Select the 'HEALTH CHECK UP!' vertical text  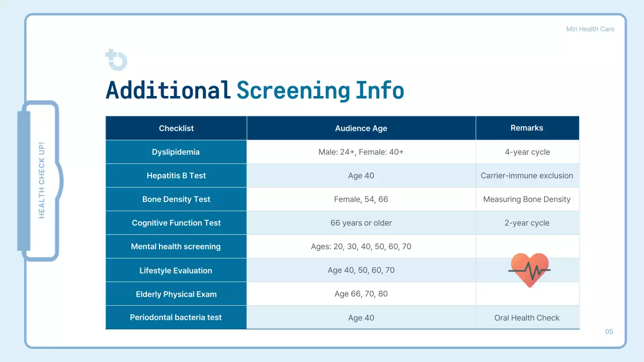[x=42, y=180]
